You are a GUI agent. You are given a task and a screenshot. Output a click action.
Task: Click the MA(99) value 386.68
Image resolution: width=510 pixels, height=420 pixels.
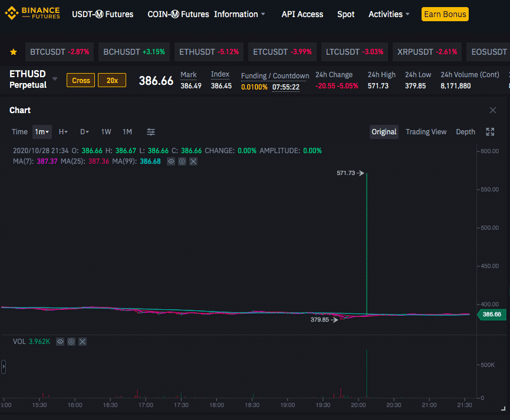pyautogui.click(x=150, y=161)
